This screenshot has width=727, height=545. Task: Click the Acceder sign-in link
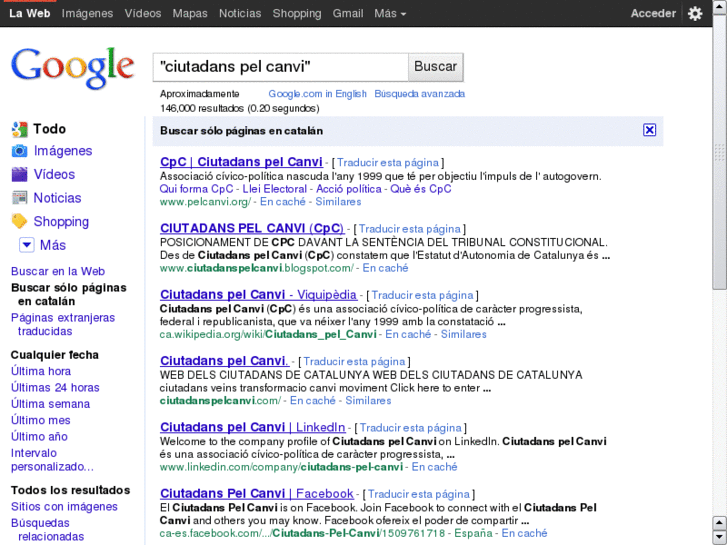(653, 13)
